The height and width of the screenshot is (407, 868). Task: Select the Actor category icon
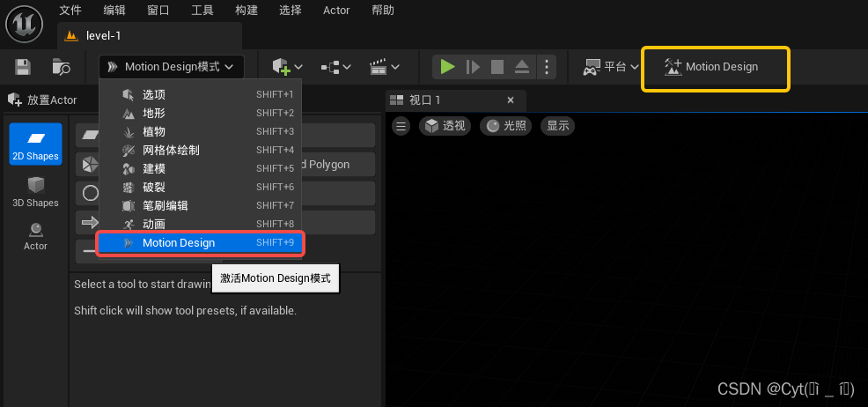[x=35, y=236]
